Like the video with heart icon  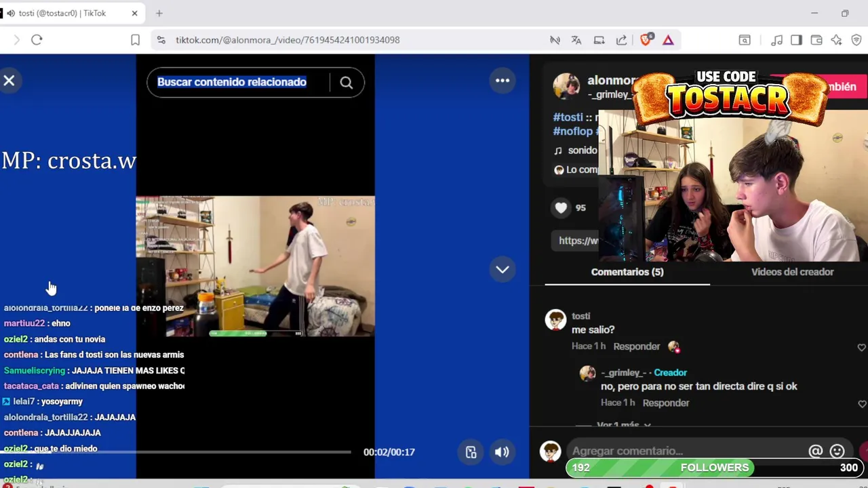(561, 208)
